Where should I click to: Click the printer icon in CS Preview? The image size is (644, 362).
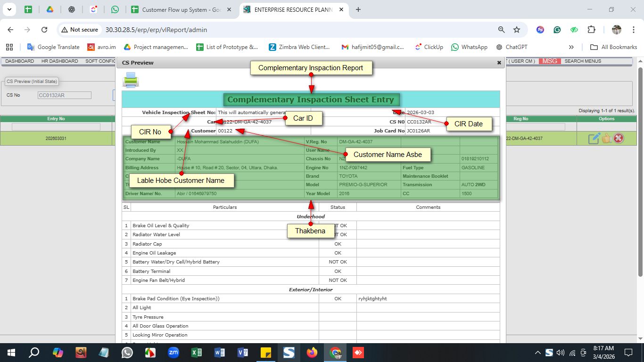(131, 80)
